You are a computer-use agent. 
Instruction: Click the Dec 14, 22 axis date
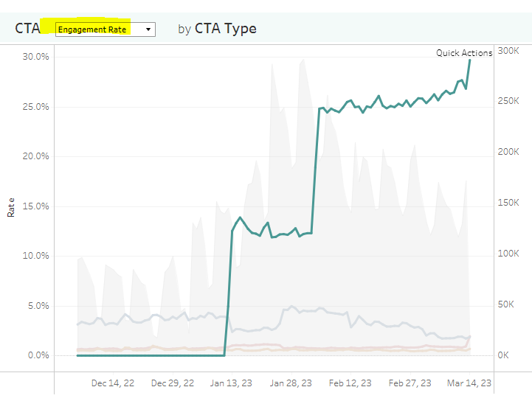coord(113,383)
